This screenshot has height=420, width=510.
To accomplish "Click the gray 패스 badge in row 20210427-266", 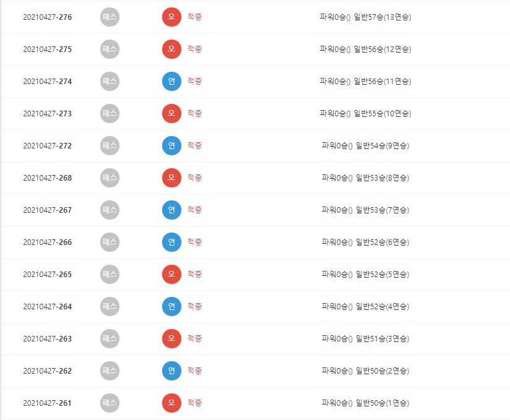I will [x=110, y=242].
